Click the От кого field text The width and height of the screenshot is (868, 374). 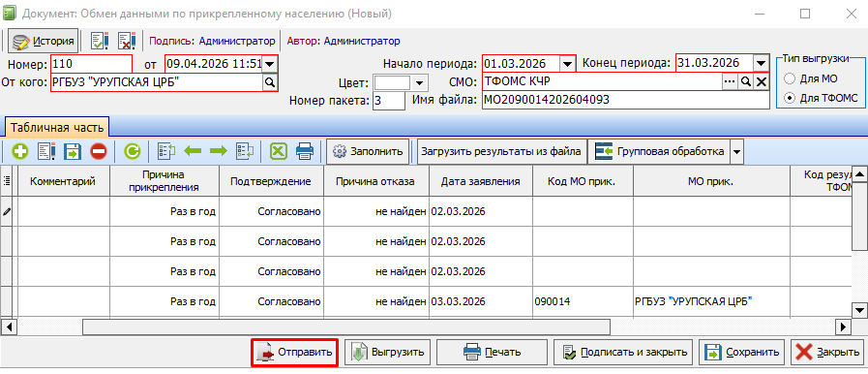point(157,82)
